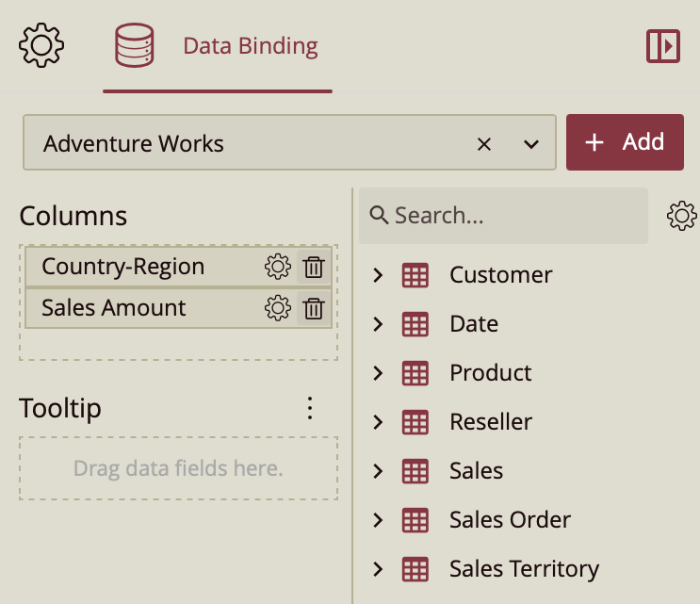The width and height of the screenshot is (700, 604).
Task: Expand the Customer table
Action: point(378,275)
